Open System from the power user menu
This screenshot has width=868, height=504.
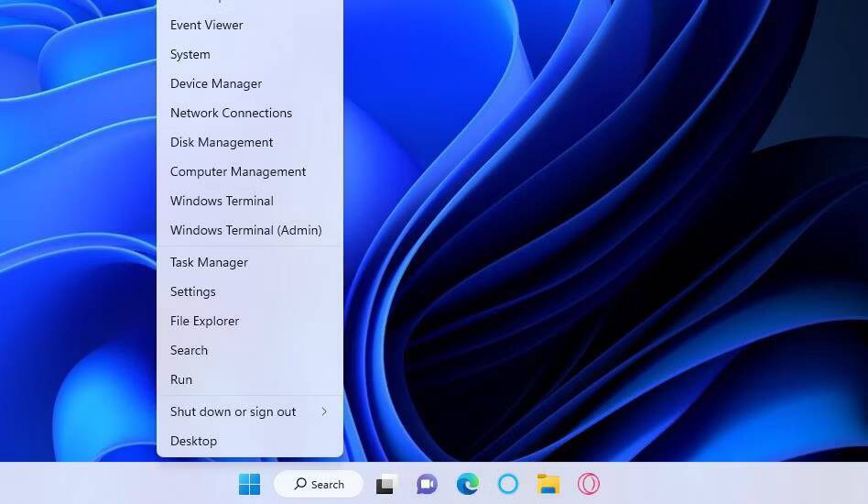250,54
